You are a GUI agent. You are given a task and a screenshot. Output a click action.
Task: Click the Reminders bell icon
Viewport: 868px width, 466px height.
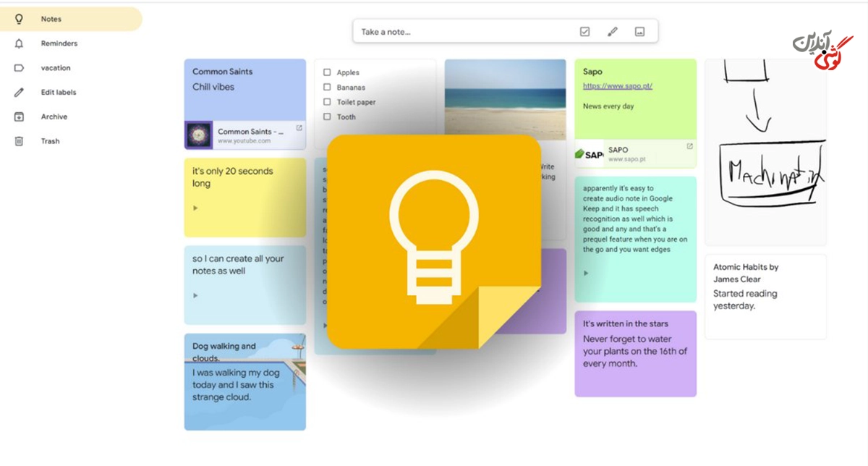20,43
